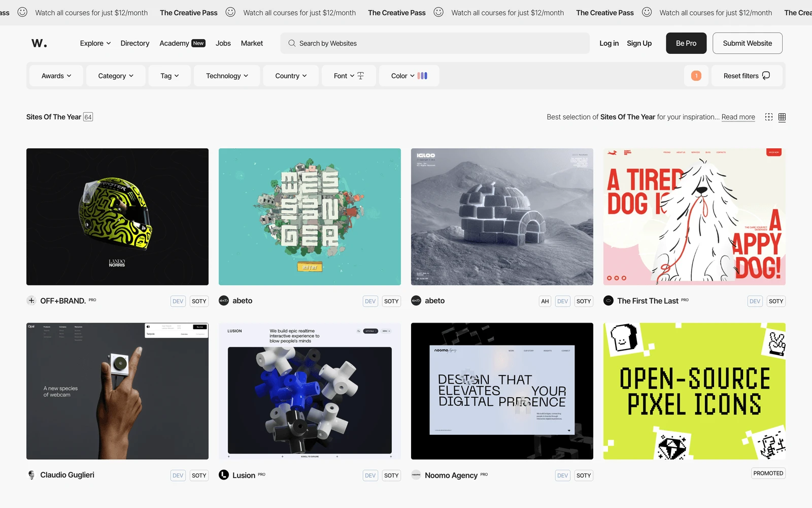Open the Open-Source Pixel Icons thumbnail
This screenshot has height=508, width=812.
pyautogui.click(x=694, y=391)
